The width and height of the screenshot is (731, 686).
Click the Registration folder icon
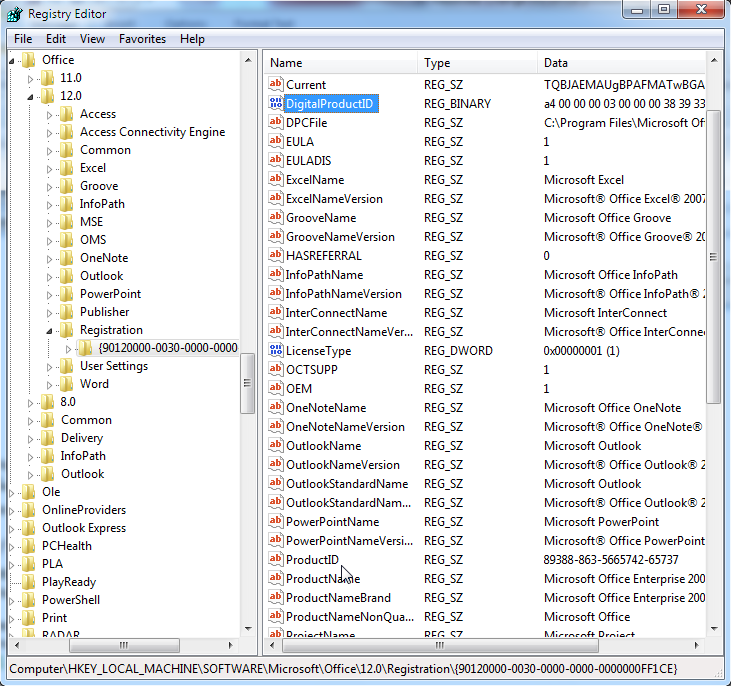[67, 330]
